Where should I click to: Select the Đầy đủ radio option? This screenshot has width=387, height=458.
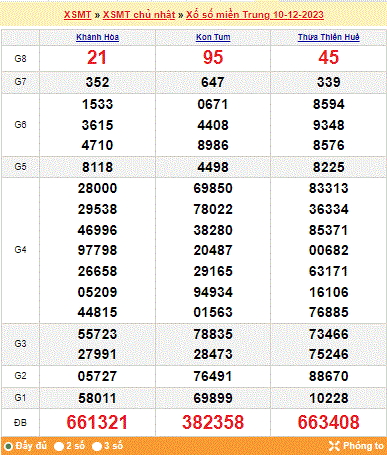coord(8,446)
